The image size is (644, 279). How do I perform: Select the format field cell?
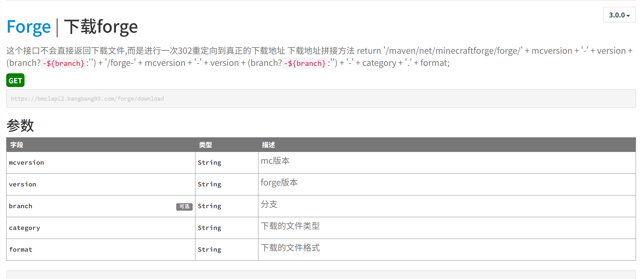tap(21, 249)
